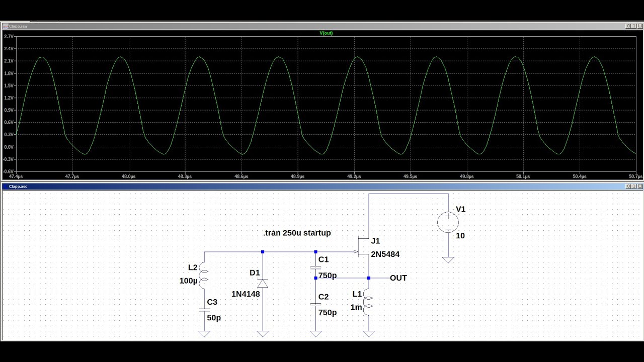Click the 100µ inductor value

click(189, 281)
